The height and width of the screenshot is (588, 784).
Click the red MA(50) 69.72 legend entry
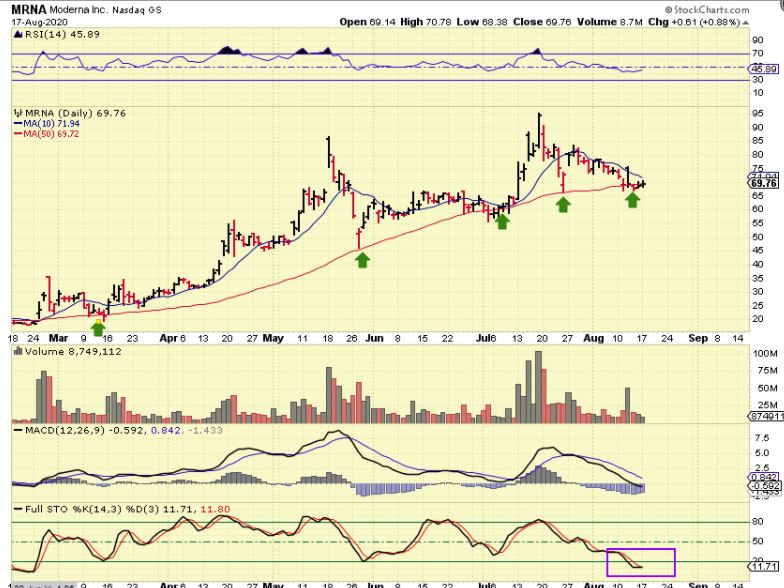pyautogui.click(x=46, y=134)
